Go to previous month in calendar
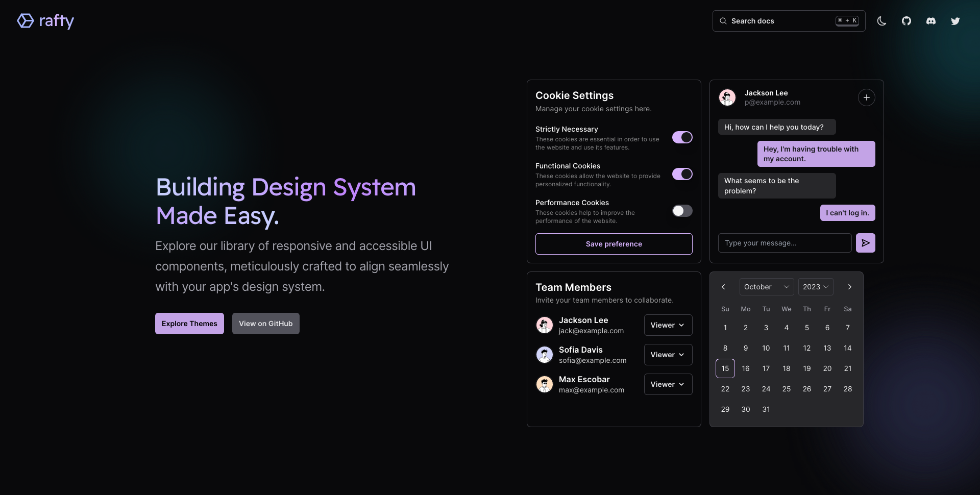980x495 pixels. (723, 287)
